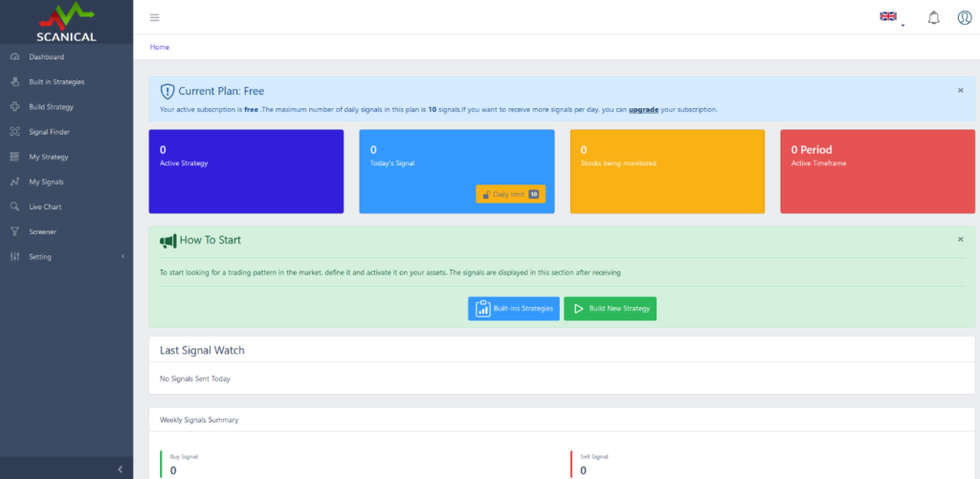The image size is (980, 479).
Task: Click the upgrade subscription link
Action: (x=643, y=109)
